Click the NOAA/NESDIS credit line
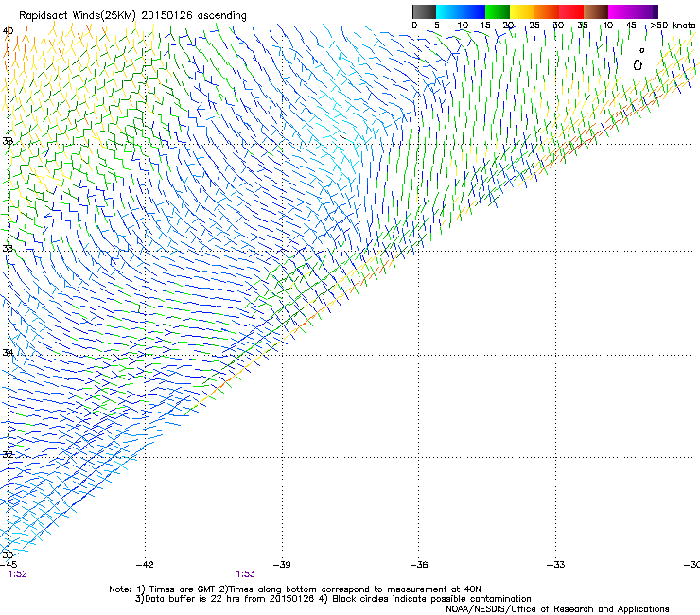This screenshot has width=700, height=615. [557, 609]
